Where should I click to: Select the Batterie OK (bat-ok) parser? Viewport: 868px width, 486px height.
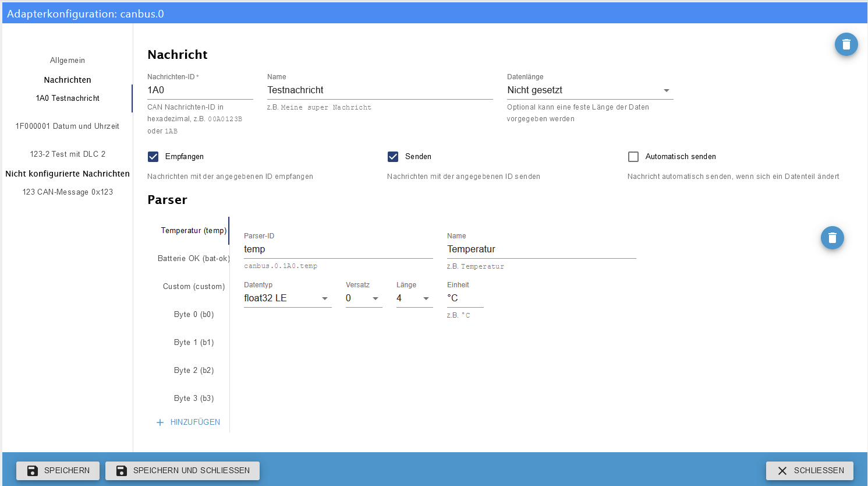(x=193, y=259)
